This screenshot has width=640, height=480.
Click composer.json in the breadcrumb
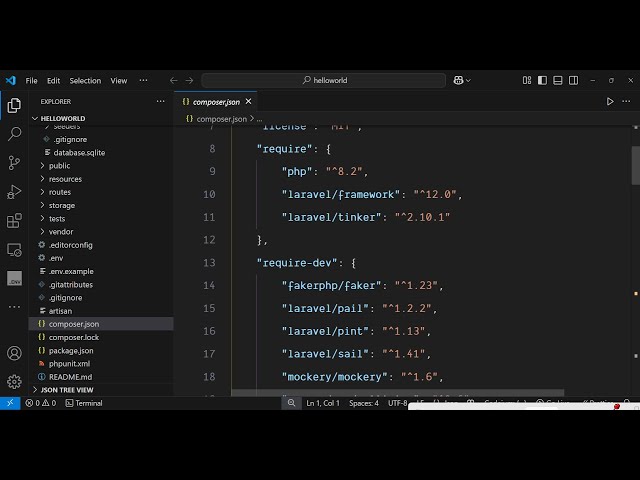(x=222, y=119)
